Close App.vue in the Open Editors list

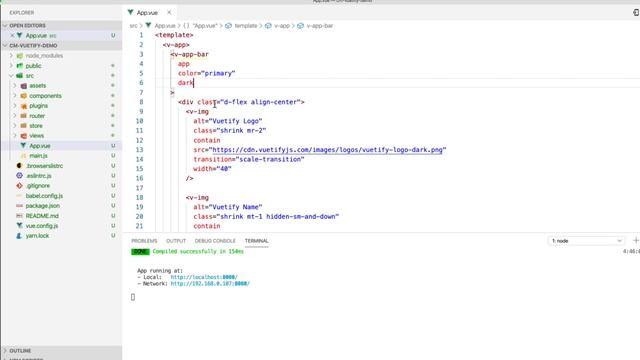(x=12, y=36)
